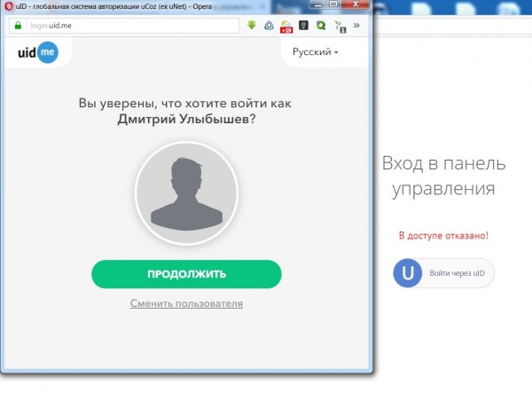Open the Русский language dropdown

pyautogui.click(x=315, y=52)
